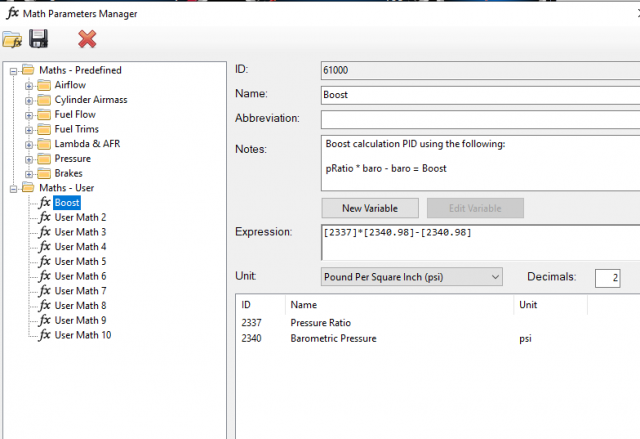Select the Pressure Ratio variable row
Screen dimensions: 640x439
click(320, 323)
